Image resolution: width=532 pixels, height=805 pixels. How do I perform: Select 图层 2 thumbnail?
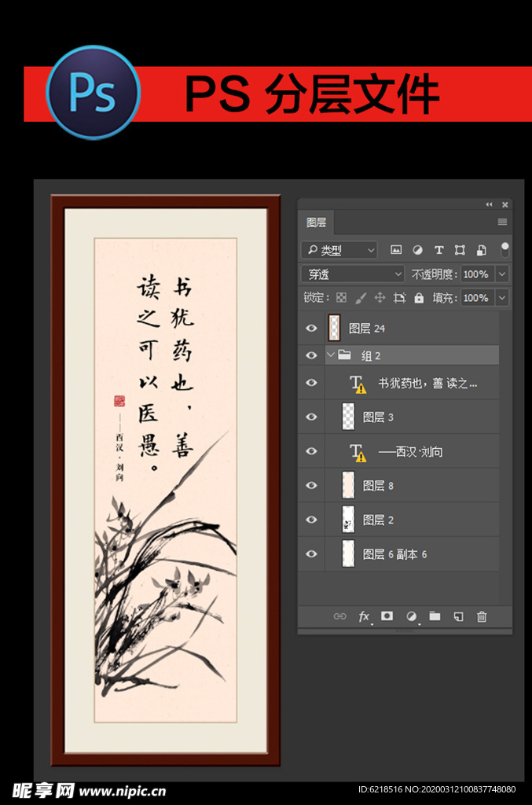point(348,520)
